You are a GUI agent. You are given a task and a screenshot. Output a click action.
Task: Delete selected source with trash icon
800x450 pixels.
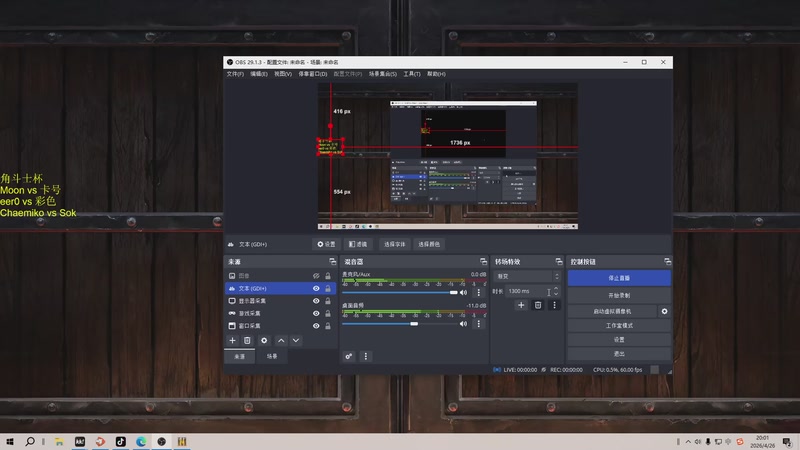tap(247, 340)
